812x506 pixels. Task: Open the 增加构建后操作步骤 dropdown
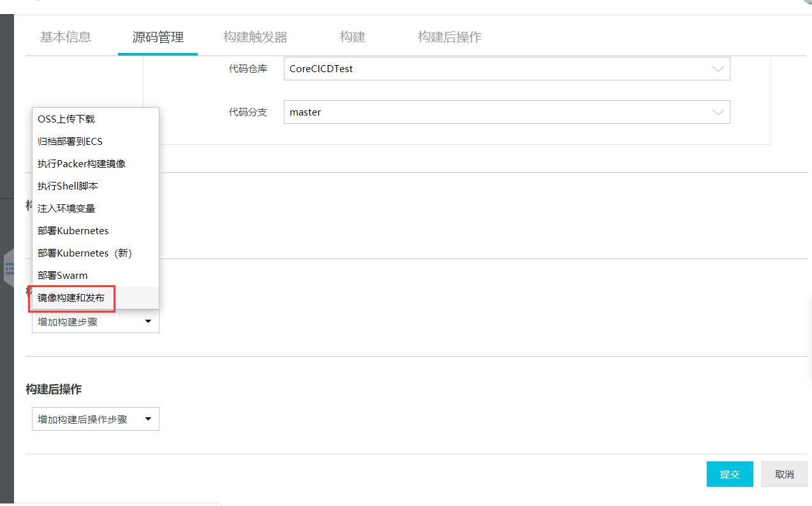point(96,419)
